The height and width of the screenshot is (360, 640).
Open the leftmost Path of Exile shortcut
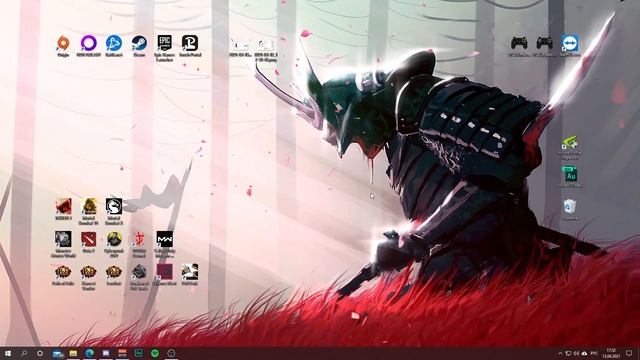(63, 273)
